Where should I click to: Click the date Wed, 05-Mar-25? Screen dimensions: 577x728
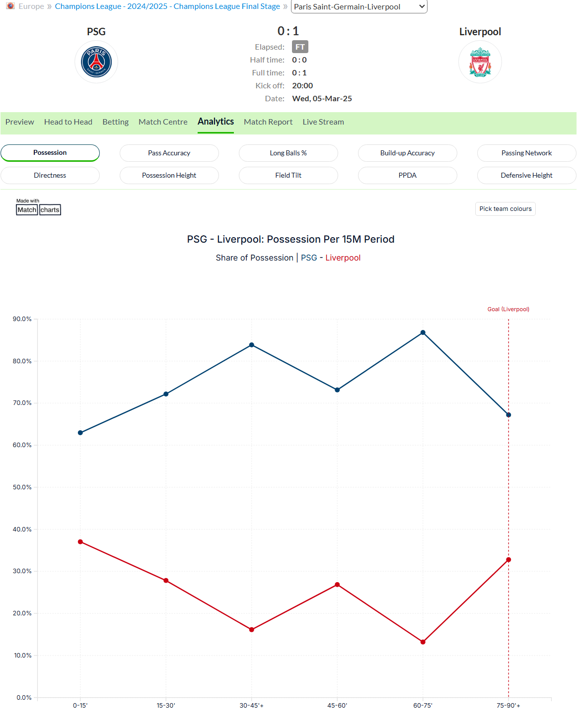(x=322, y=99)
